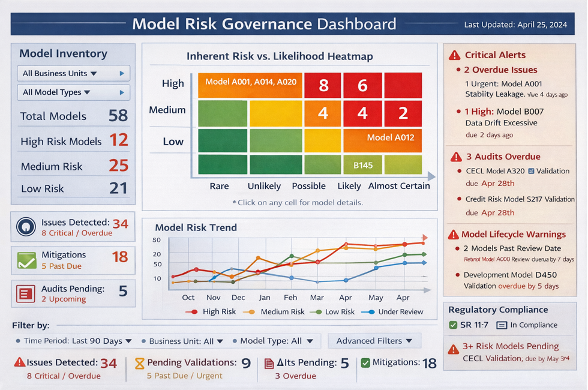588x390 pixels.
Task: Click the In Compliance list icon
Action: (x=502, y=325)
